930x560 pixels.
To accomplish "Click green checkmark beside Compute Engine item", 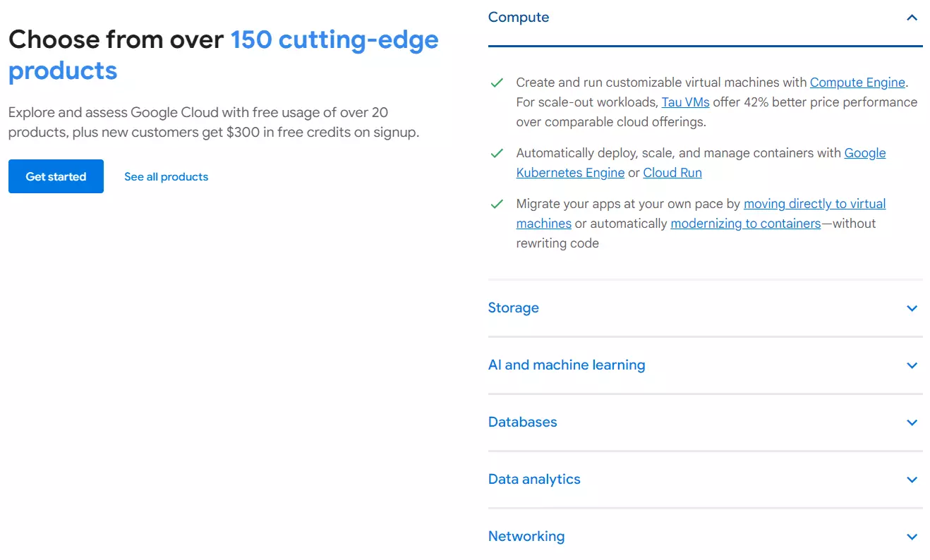I will tap(497, 83).
